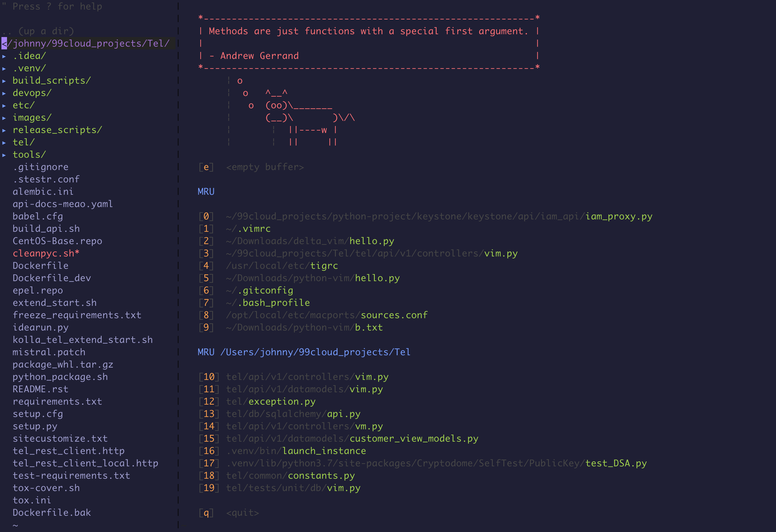Image resolution: width=776 pixels, height=532 pixels.
Task: Open tigrc from the MRU list
Action: (323, 266)
